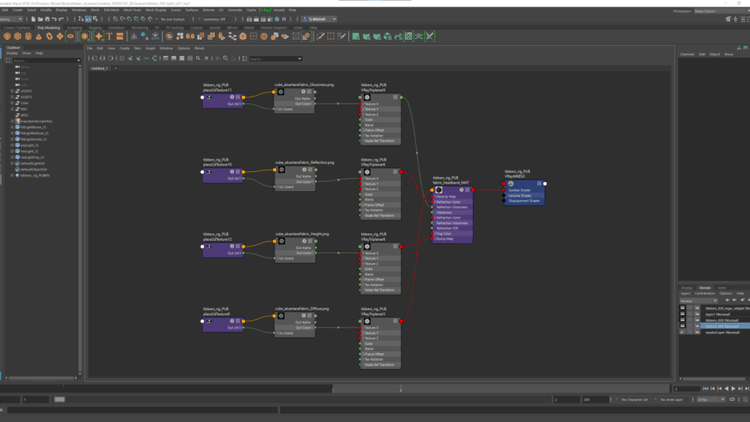Toggle the Opacity Map port on fabric_headband_MAT
This screenshot has width=750, height=422.
pos(432,197)
